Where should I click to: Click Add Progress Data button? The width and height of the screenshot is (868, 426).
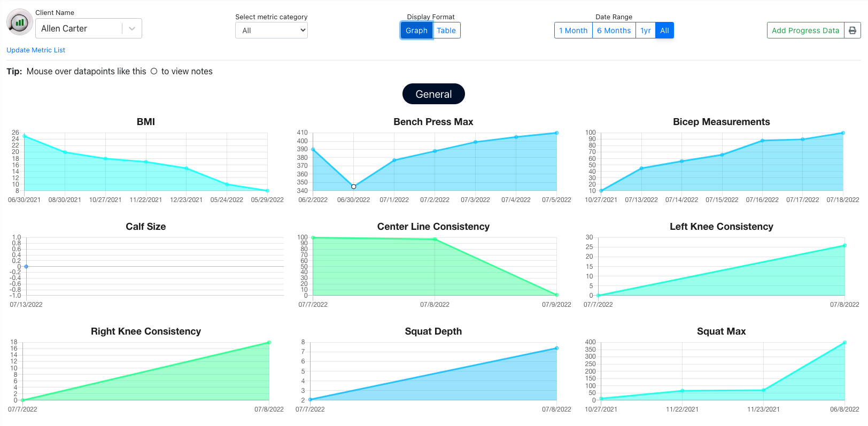(805, 30)
